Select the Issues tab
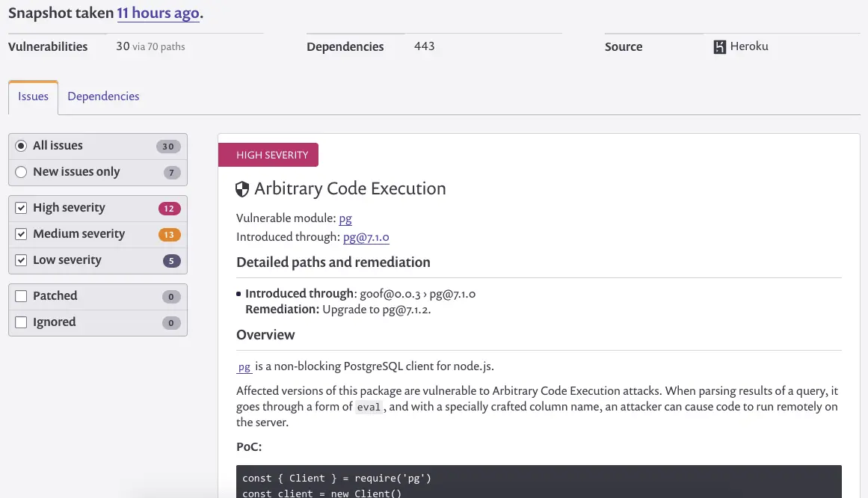The image size is (868, 498). coord(33,97)
